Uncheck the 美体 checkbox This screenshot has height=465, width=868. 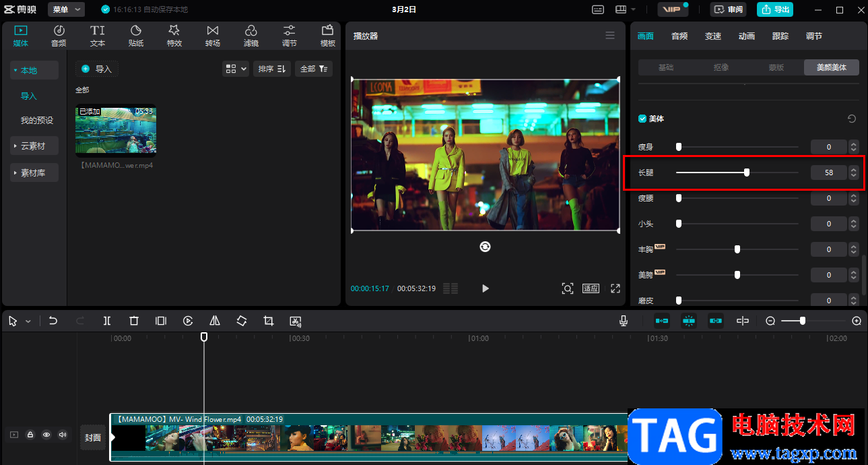pos(642,119)
